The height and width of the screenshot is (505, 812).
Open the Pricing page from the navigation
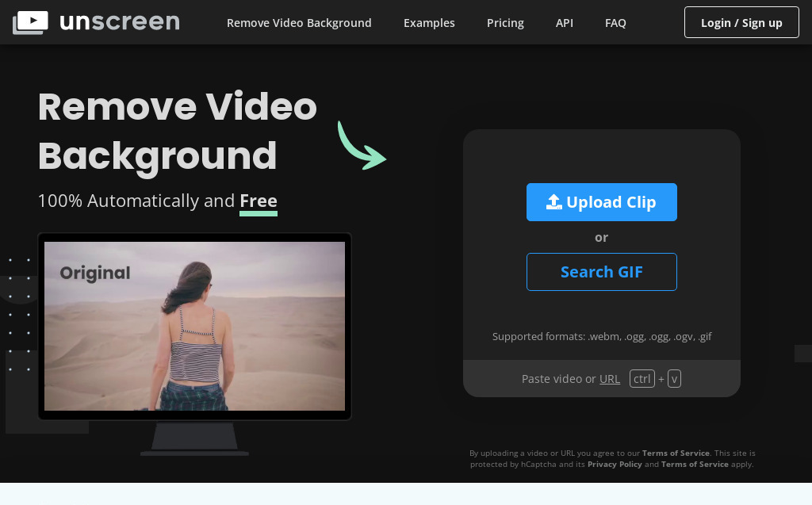click(505, 22)
